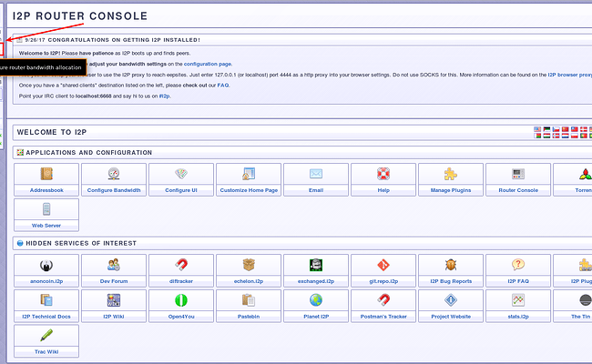The height and width of the screenshot is (364, 592).
Task: Switch language with the Arabic flag
Action: tap(546, 129)
